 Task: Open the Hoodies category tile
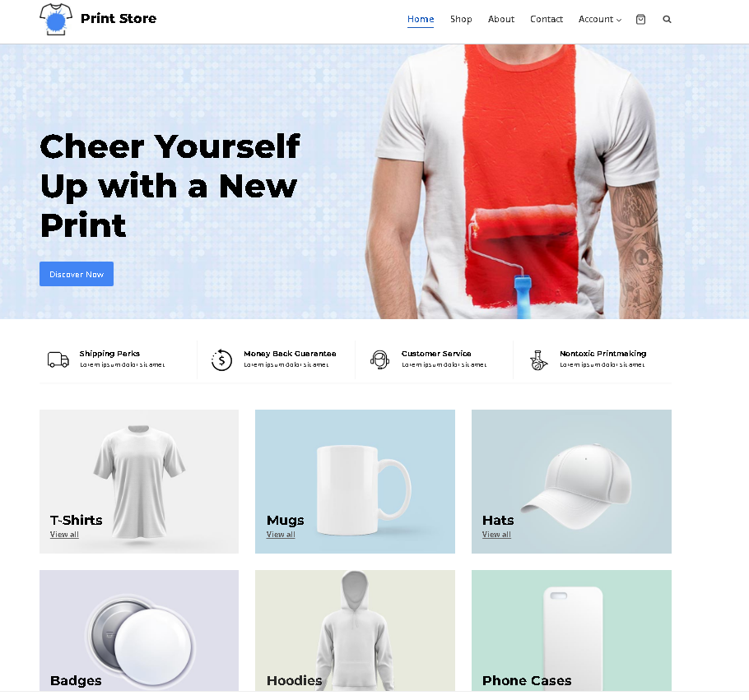point(355,630)
